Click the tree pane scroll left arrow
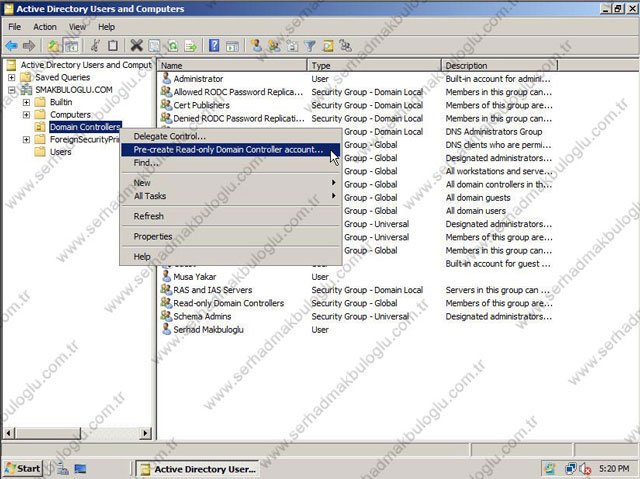640x479 pixels. coord(9,433)
